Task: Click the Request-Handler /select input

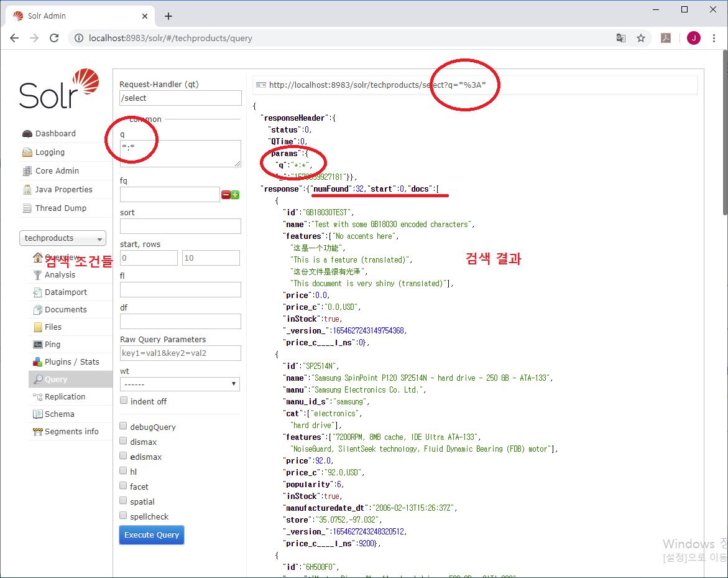Action: (181, 98)
